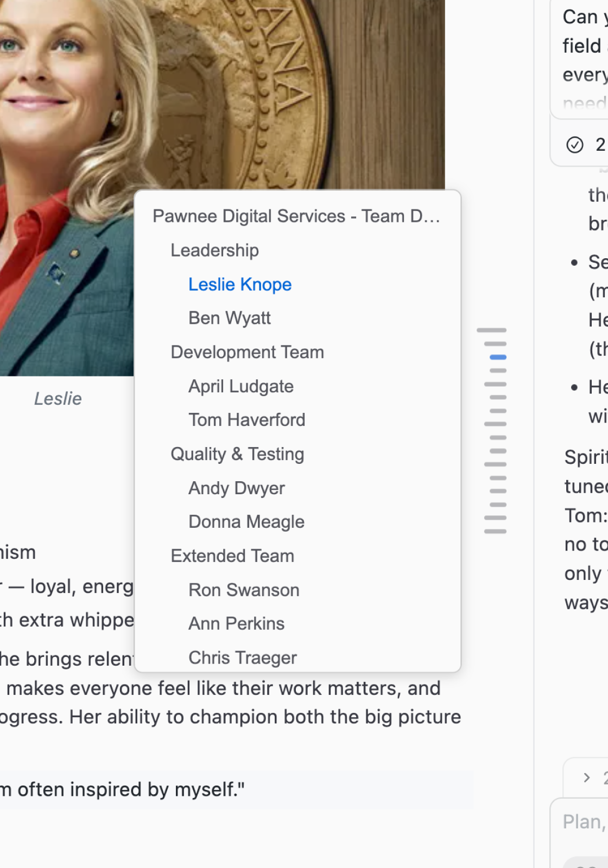Screen dimensions: 608x868
Task: Select Development Team in the outline
Action: pyautogui.click(x=247, y=352)
